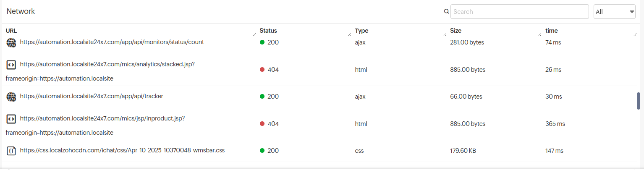Click the globe icon beside monitors/status/count URL
This screenshot has width=644, height=170.
[11, 42]
